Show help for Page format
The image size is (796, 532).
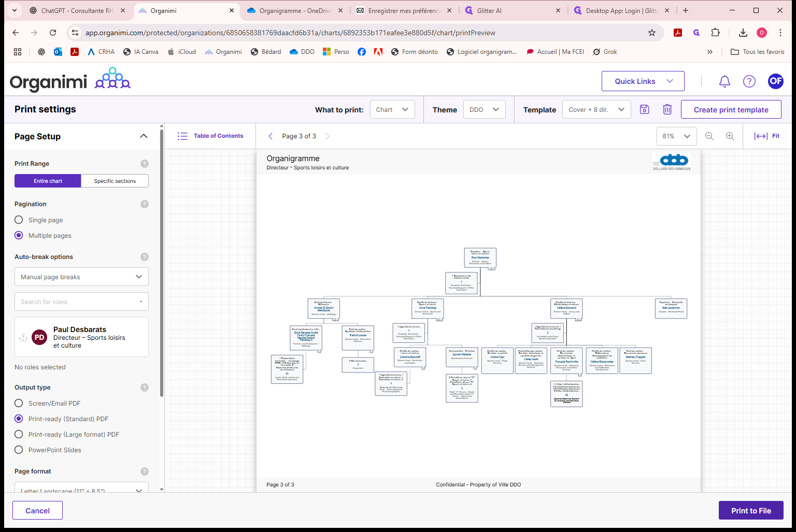coord(145,471)
